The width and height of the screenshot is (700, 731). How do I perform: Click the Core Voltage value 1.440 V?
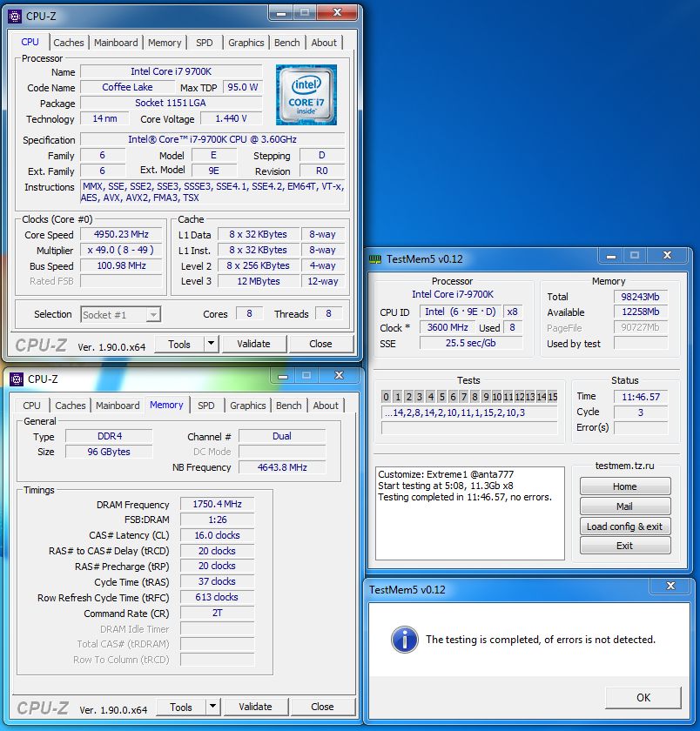pos(231,118)
